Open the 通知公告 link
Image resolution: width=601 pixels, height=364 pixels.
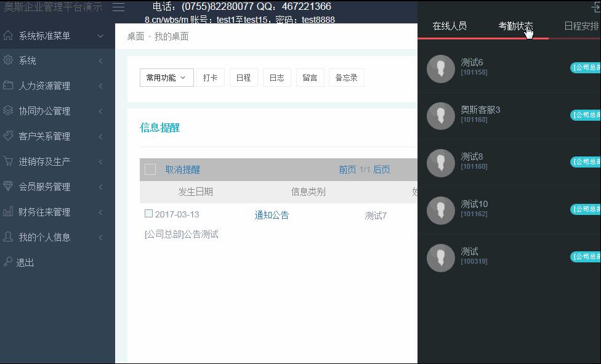[x=272, y=215]
